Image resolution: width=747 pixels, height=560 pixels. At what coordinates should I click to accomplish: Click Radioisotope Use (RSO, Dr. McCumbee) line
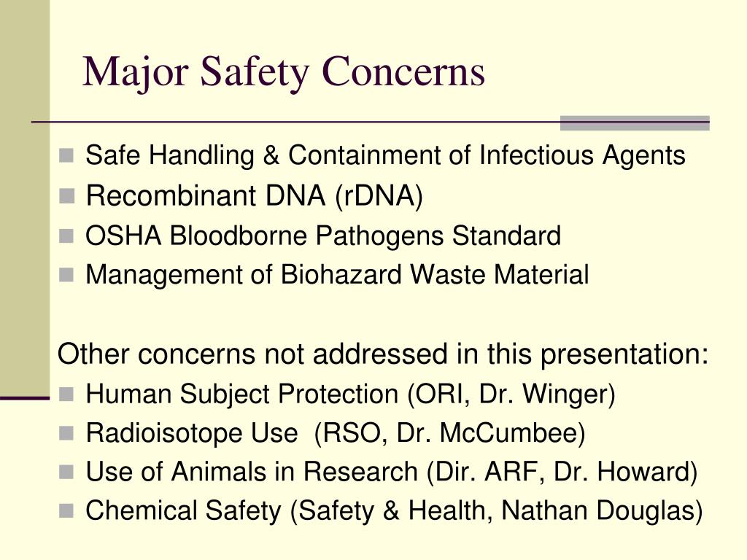tap(336, 434)
